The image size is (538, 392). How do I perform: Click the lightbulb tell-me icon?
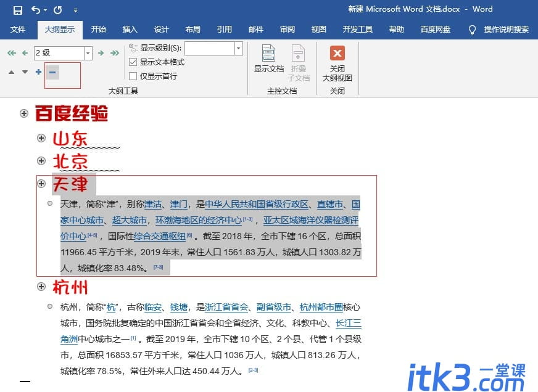472,30
